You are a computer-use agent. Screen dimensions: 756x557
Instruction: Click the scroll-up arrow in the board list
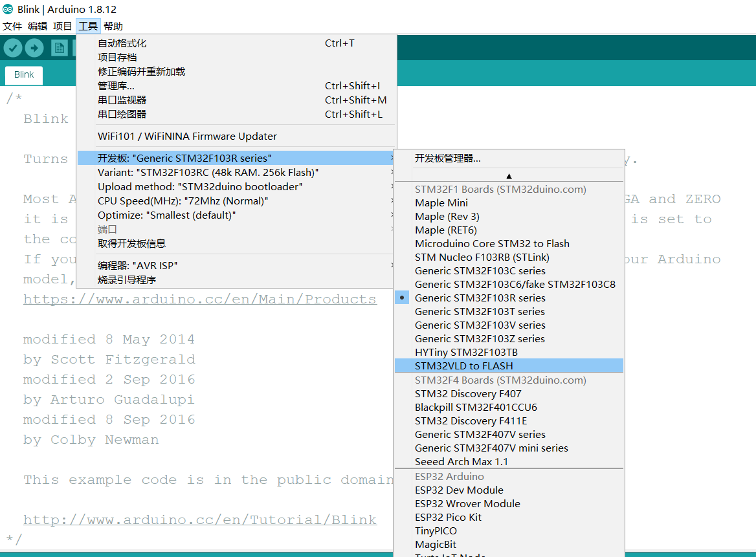click(x=509, y=175)
